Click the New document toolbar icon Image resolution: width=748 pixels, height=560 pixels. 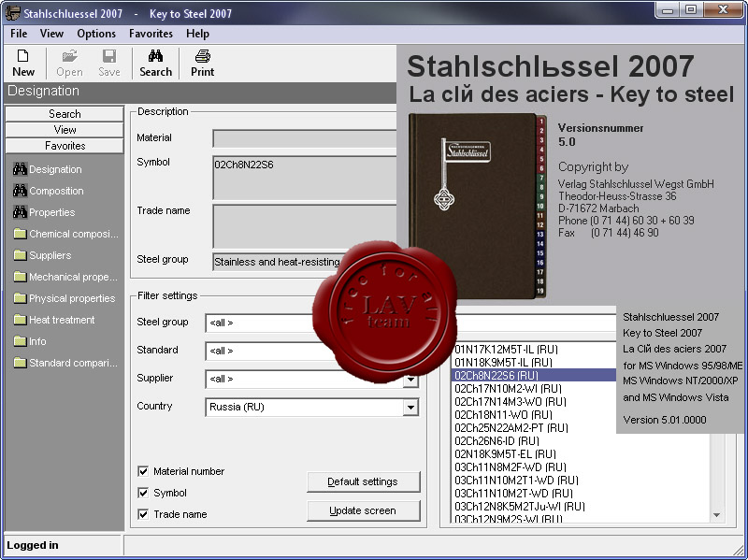(x=22, y=56)
